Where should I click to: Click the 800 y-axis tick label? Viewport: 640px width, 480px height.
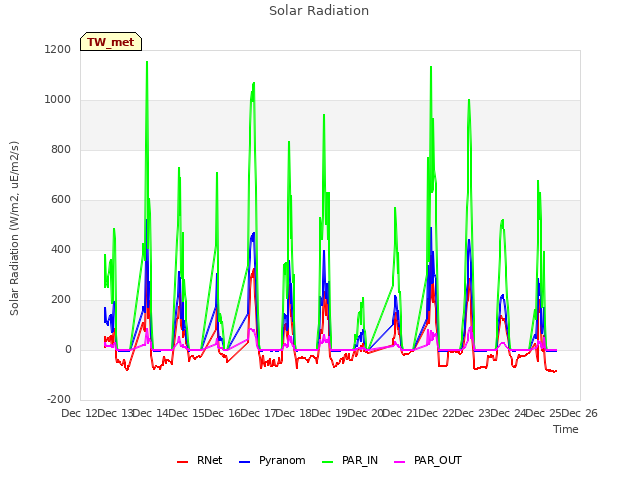tap(61, 149)
